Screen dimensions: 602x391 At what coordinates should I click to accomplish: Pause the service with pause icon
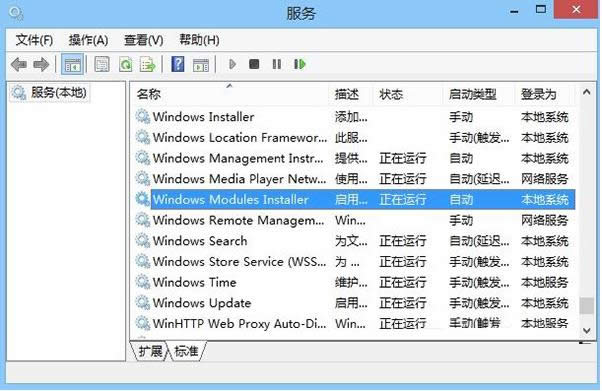tap(276, 64)
